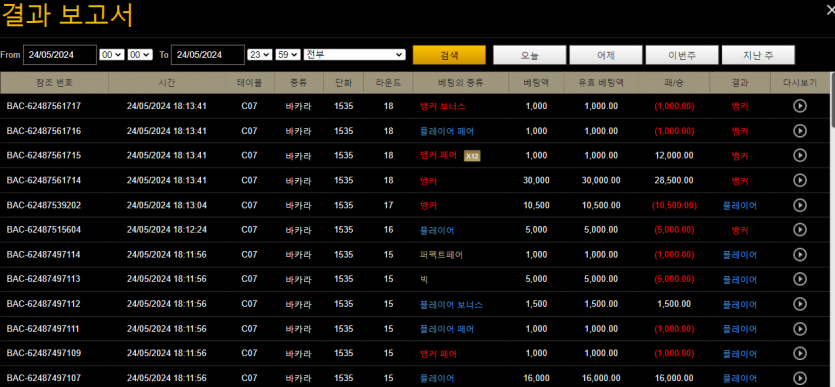The height and width of the screenshot is (387, 835).
Task: Open the To minute dropdown showing 59
Action: point(288,54)
